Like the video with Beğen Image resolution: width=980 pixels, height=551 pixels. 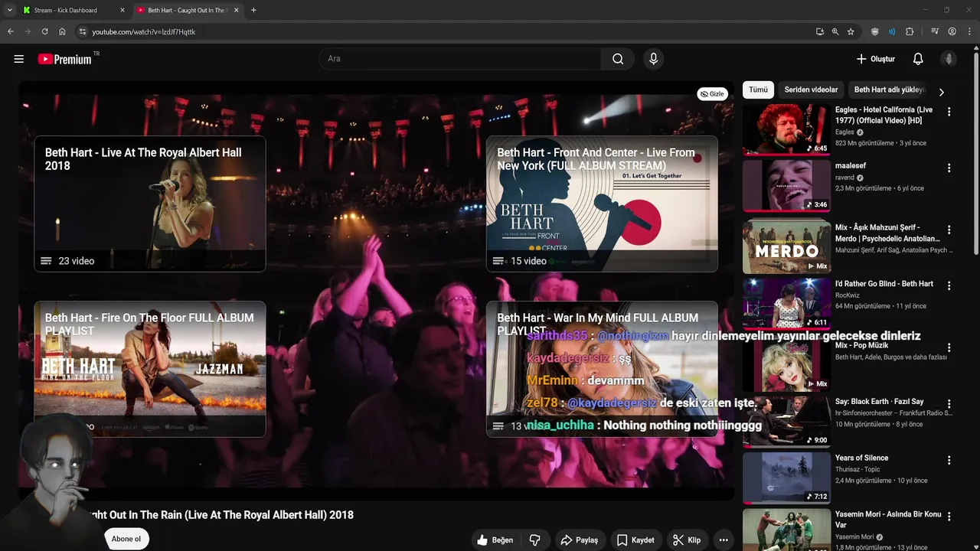(x=495, y=540)
